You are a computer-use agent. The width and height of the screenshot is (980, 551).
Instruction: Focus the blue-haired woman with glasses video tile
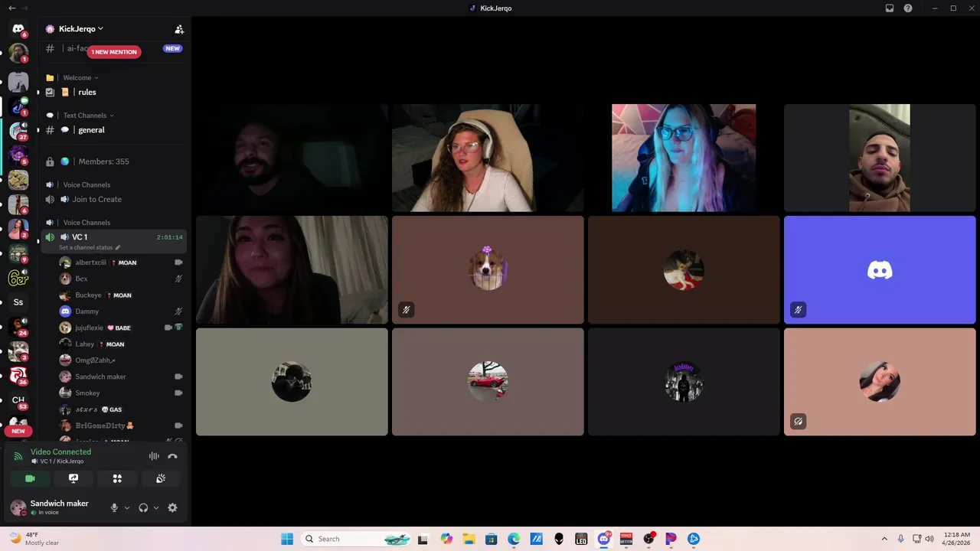pos(684,158)
